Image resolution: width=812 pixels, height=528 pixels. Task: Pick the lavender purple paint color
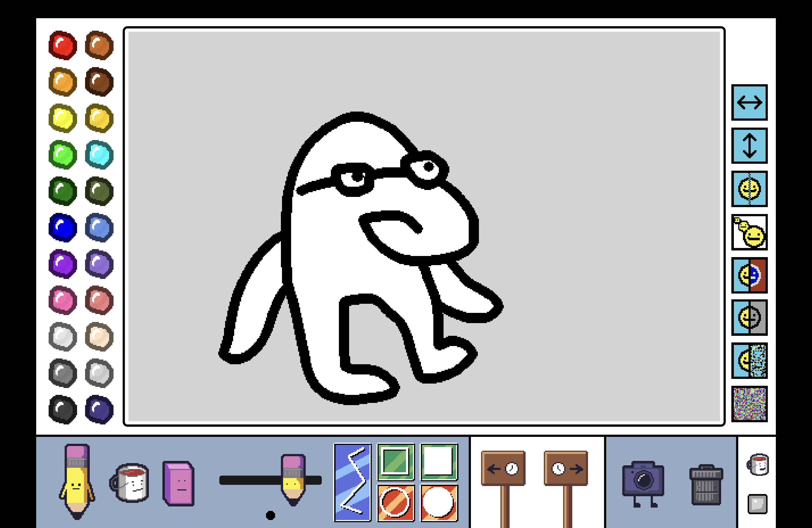click(x=99, y=264)
